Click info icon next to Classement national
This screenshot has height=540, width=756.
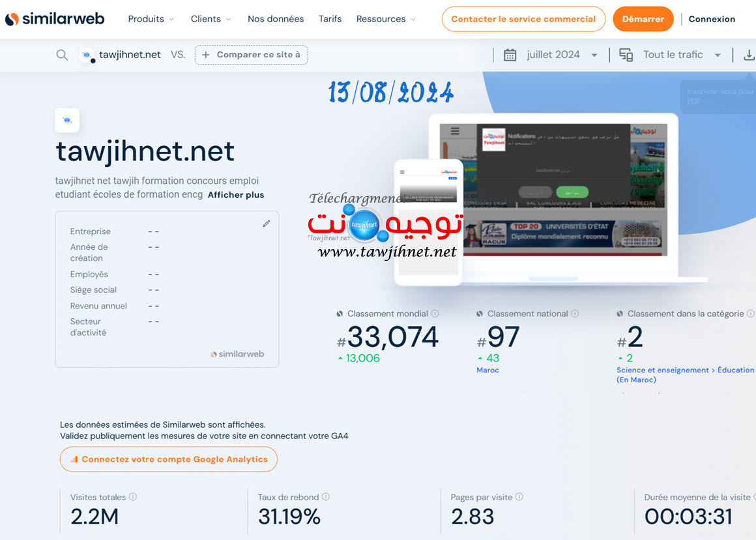click(575, 313)
